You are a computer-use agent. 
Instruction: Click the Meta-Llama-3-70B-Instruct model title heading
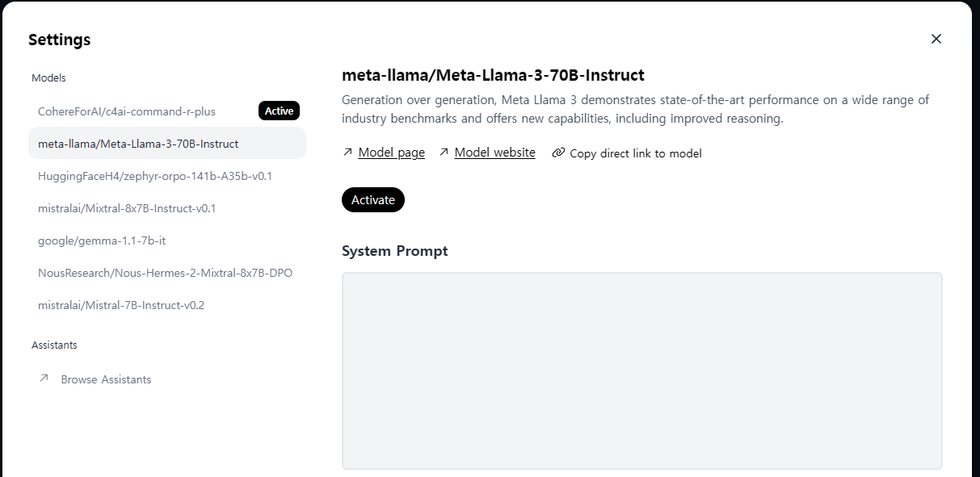point(493,75)
